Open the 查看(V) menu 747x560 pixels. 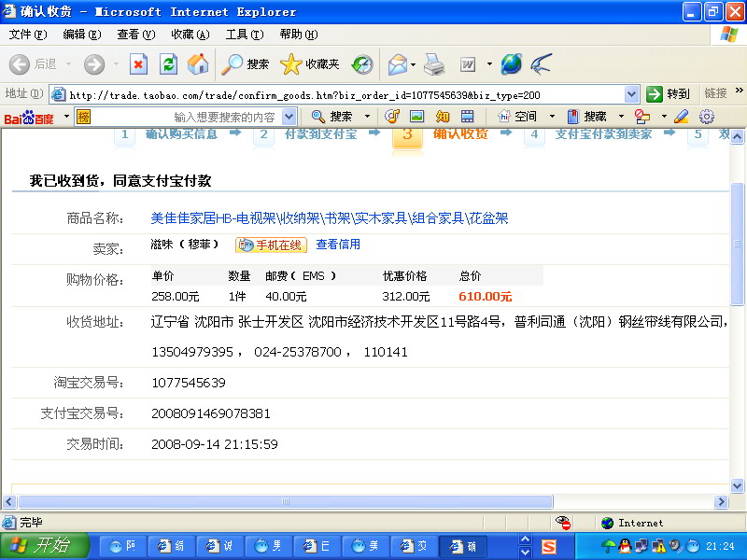(135, 35)
